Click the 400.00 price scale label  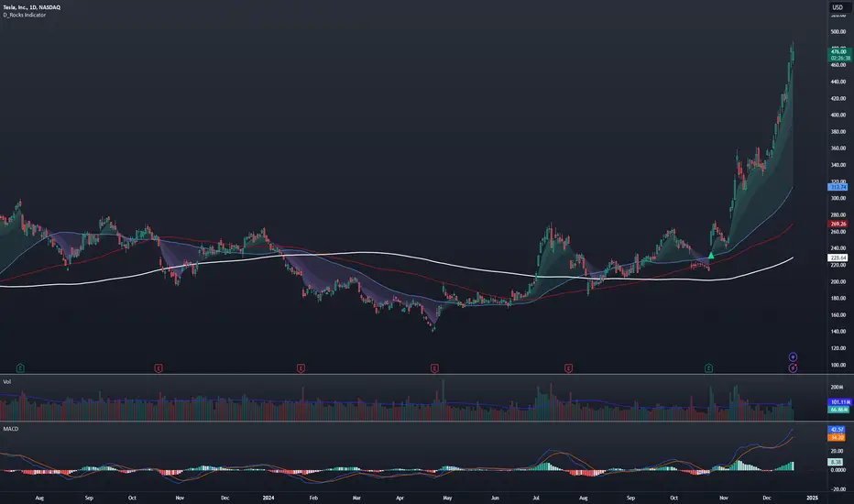click(838, 115)
